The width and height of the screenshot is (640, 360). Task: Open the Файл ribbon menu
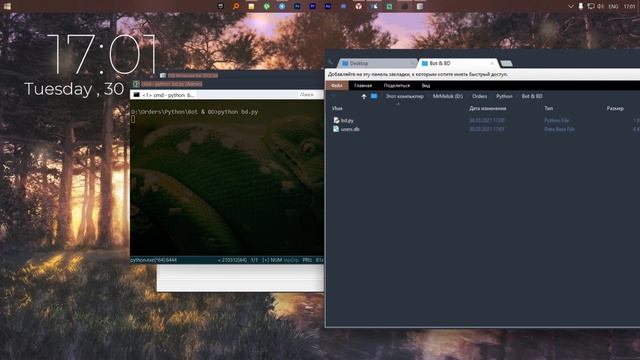tap(337, 85)
